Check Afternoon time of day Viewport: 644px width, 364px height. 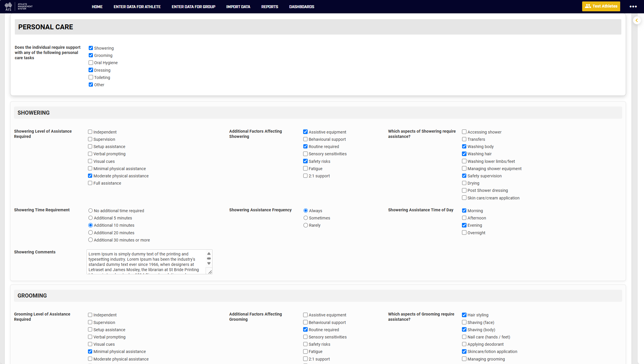coord(464,218)
